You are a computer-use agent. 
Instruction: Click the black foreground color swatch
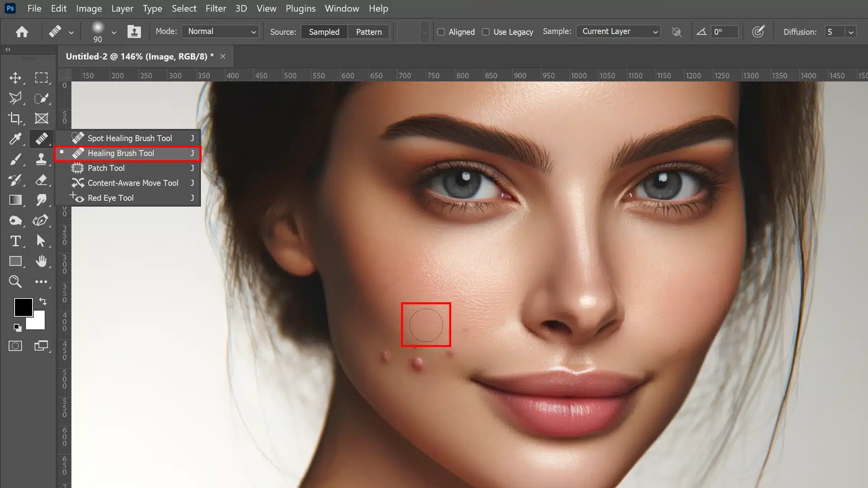[x=23, y=307]
